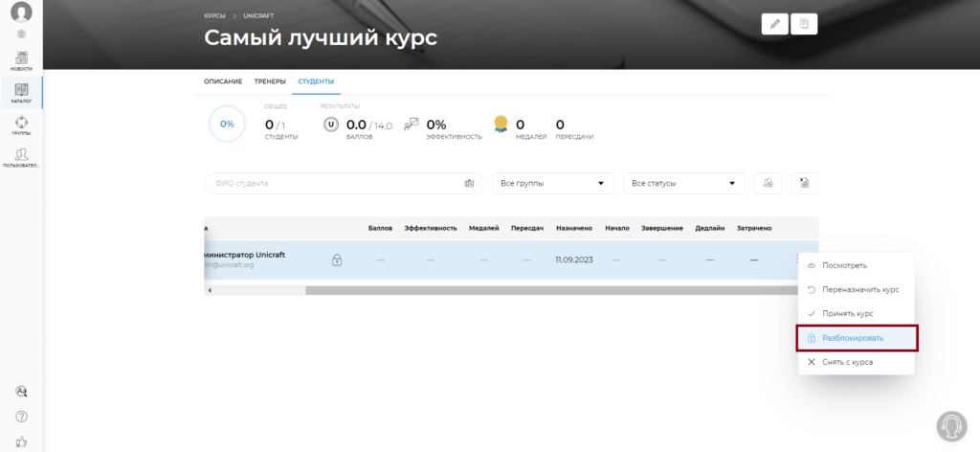Click Дедлайн column header
This screenshot has height=452, width=980.
pos(710,228)
